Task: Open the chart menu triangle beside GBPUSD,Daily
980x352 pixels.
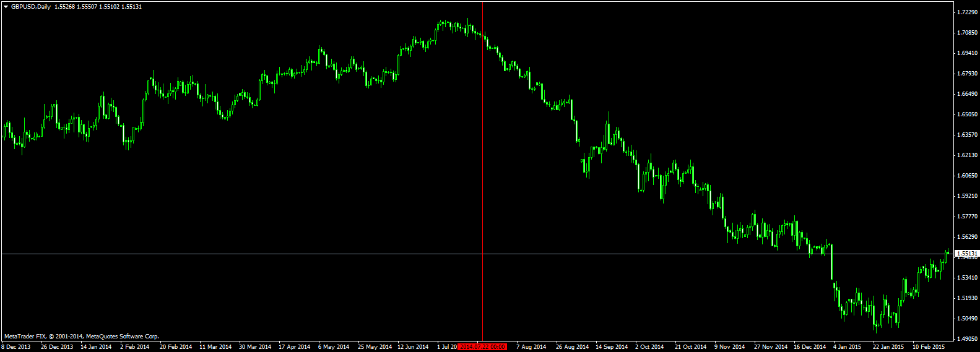Action: click(x=6, y=6)
